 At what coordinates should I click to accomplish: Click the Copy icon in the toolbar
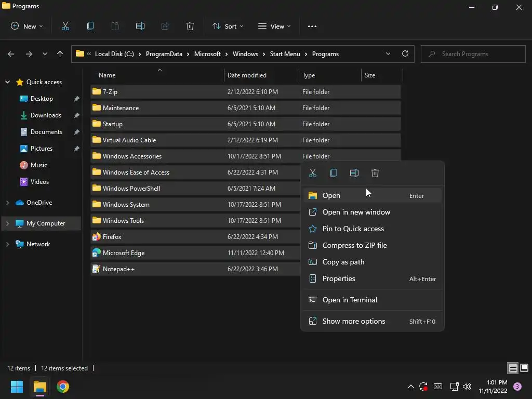pyautogui.click(x=90, y=26)
